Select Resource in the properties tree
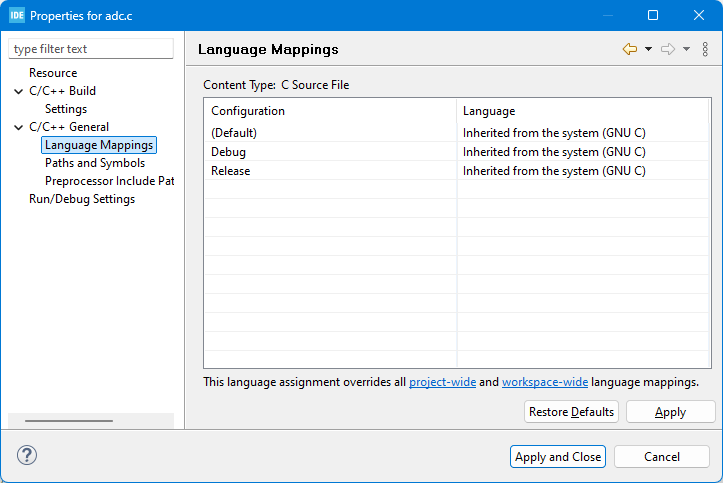723x483 pixels. [x=53, y=73]
